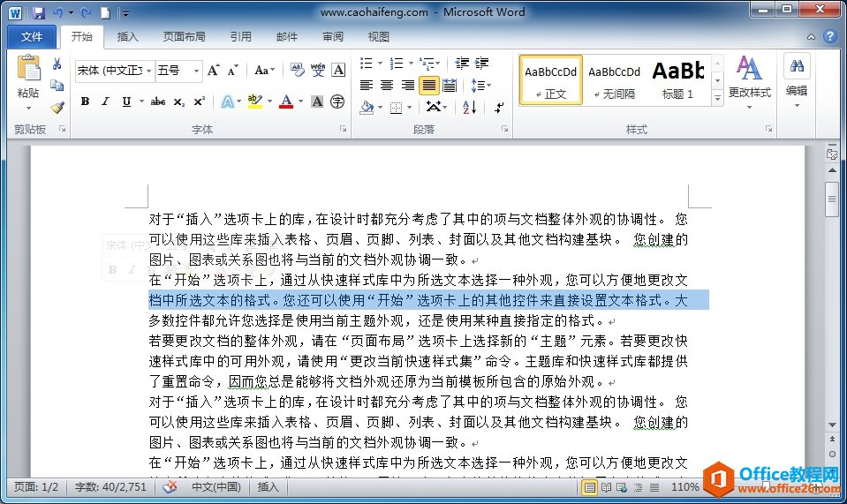
Task: Click the Character Border A icon
Action: coord(338,70)
